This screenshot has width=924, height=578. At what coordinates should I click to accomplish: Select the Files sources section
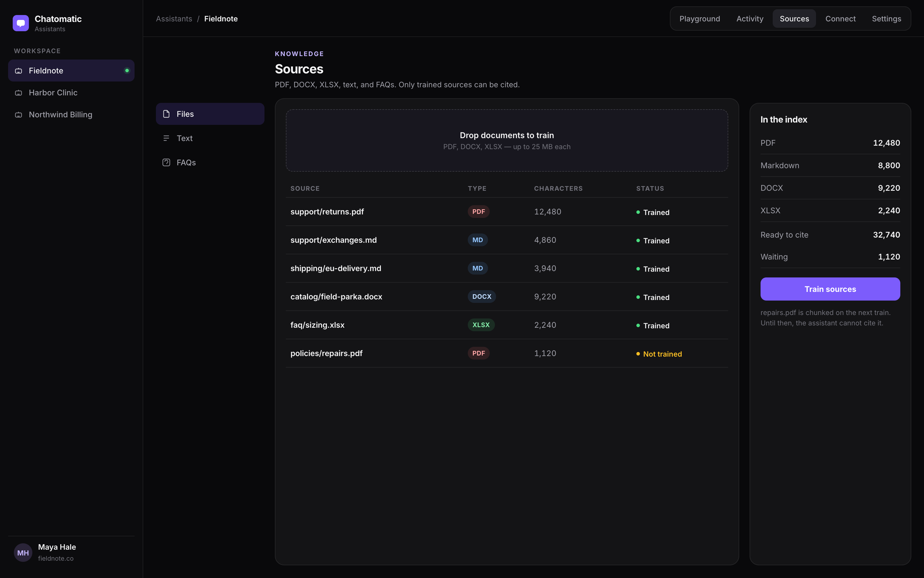210,114
